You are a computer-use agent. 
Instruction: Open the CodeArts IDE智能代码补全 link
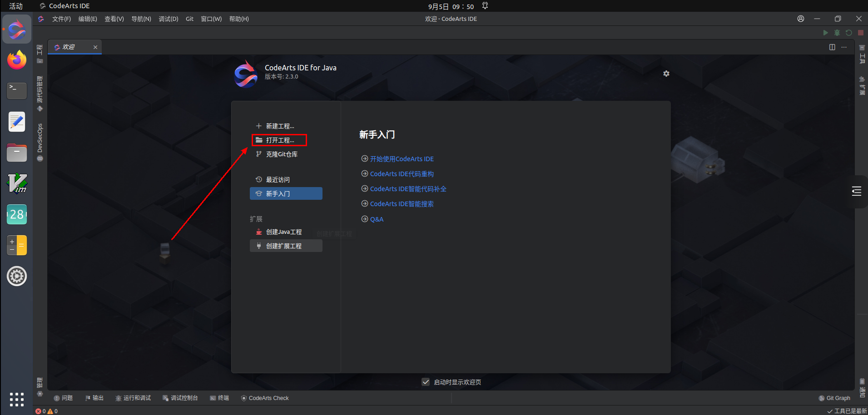[408, 189]
